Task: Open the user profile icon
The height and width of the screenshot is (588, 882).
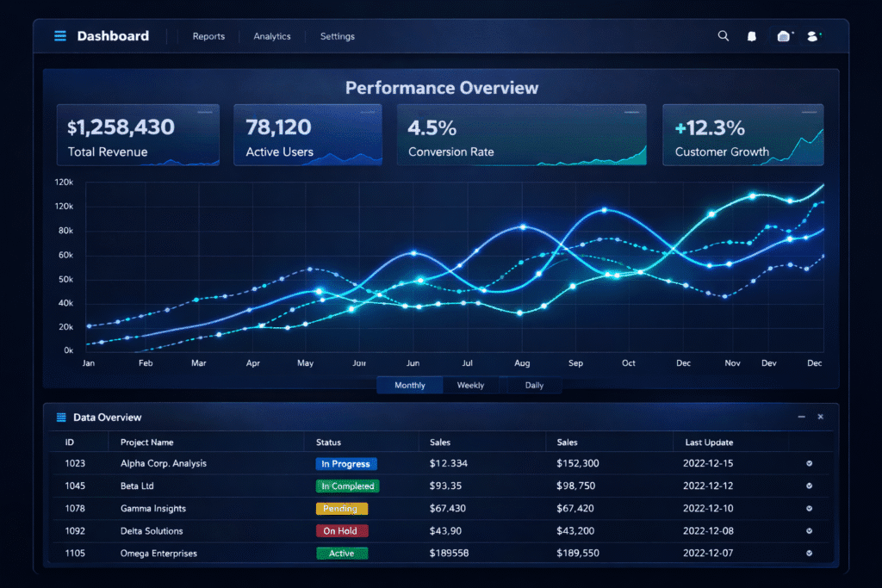Action: pyautogui.click(x=812, y=36)
